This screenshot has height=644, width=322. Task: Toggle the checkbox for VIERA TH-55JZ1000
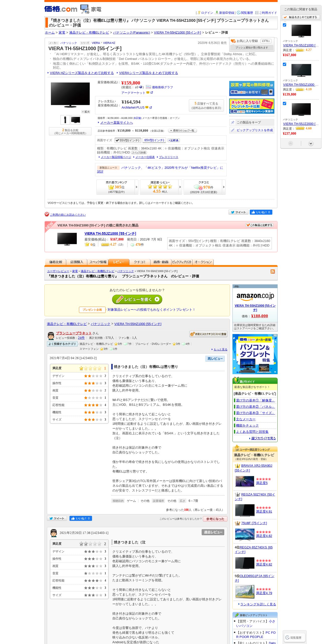coord(284,25)
